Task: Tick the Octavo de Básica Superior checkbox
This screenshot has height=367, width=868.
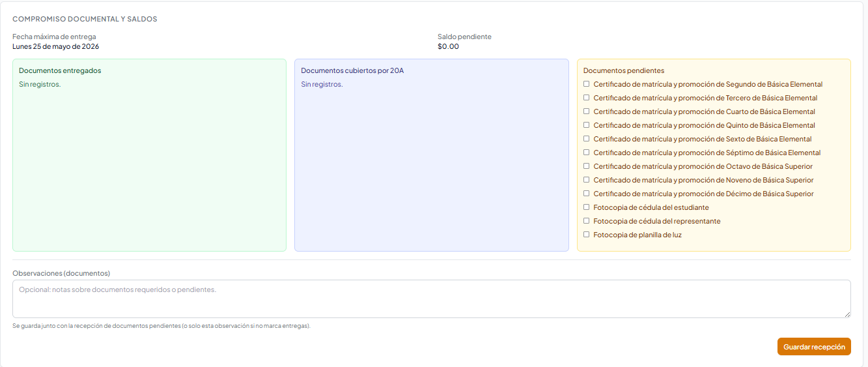Action: (587, 166)
